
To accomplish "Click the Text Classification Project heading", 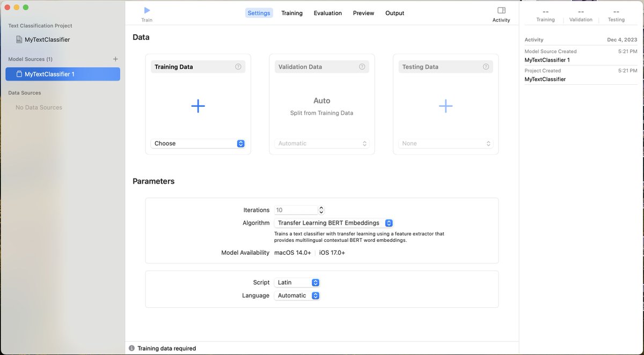I will [40, 26].
